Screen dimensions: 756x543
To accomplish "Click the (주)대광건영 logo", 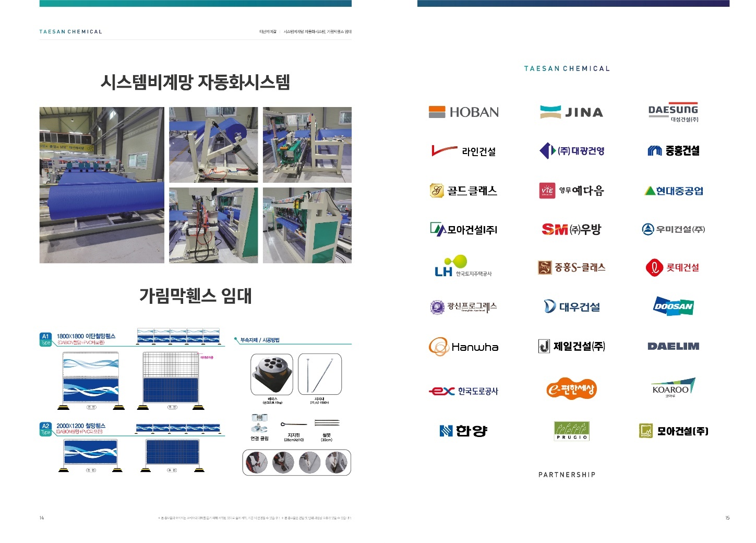I will [x=572, y=151].
